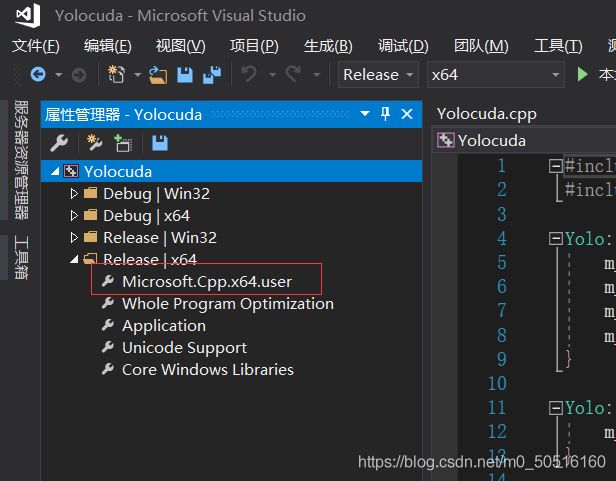Open the redo history dropdown arrow
Screen dimensions: 616x481
(x=316, y=75)
